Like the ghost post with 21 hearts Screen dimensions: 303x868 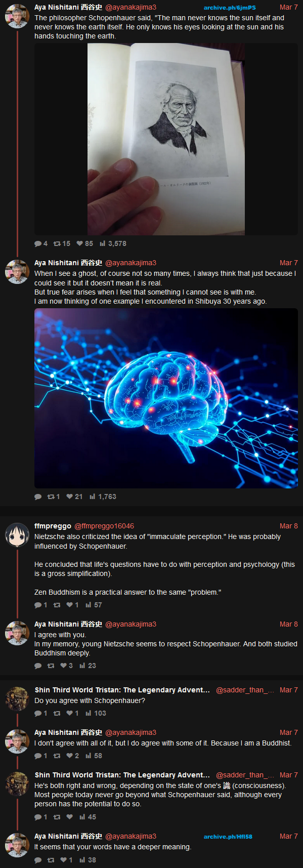click(x=70, y=497)
